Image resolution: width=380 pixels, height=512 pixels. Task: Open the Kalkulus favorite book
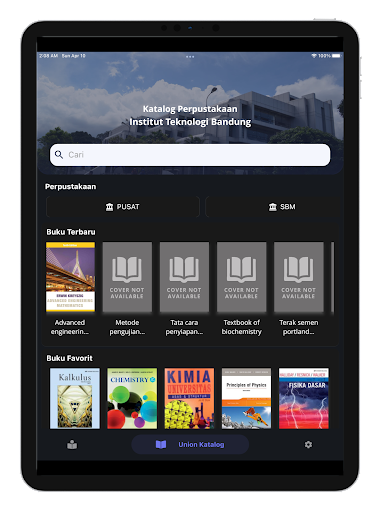[x=75, y=398]
